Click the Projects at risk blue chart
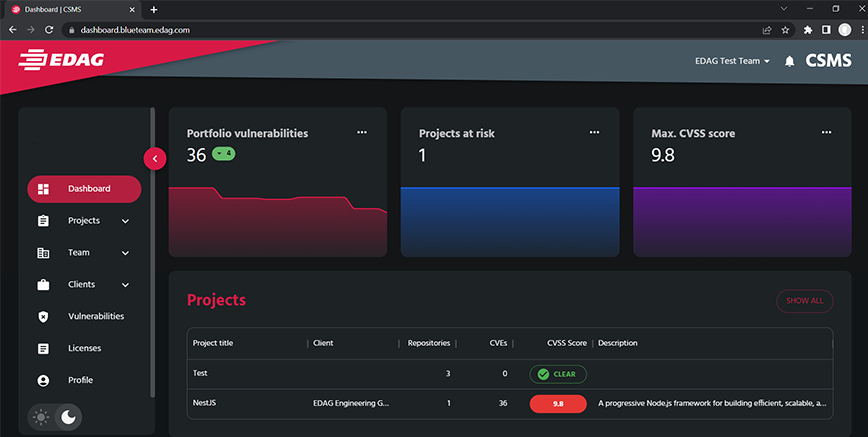 pos(510,222)
